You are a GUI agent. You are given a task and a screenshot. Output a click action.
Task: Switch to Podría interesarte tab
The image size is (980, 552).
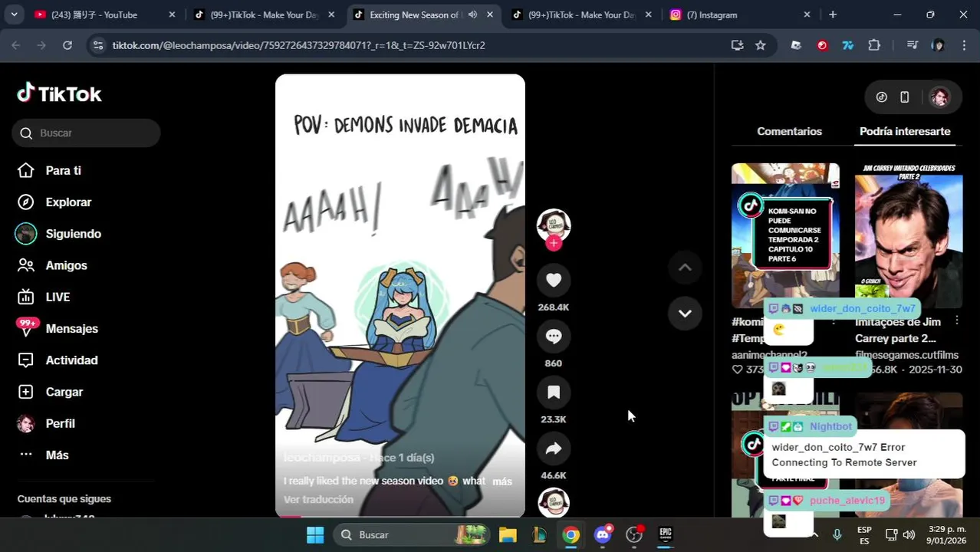point(905,131)
